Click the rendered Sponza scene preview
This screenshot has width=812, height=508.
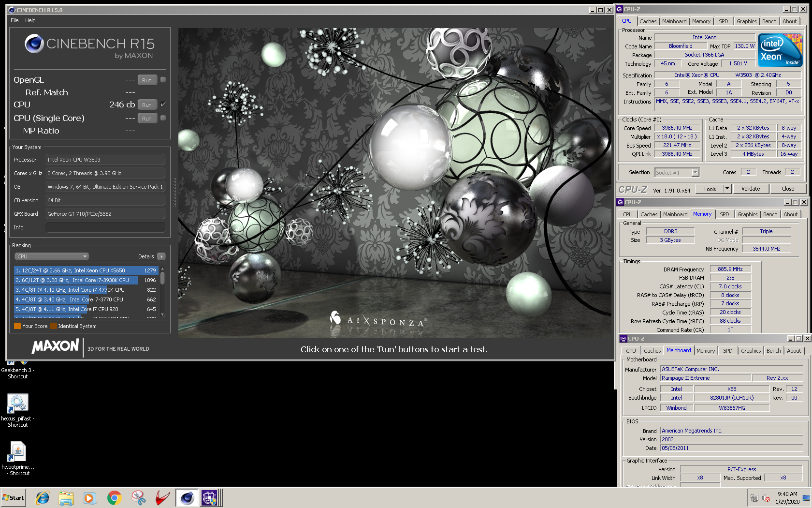click(394, 182)
